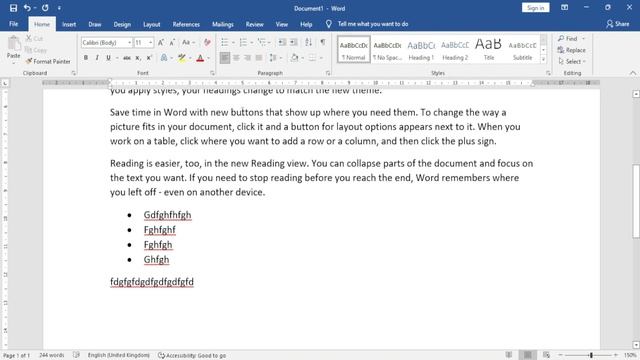This screenshot has width=640, height=360.
Task: Decrease paragraph indent
Action: (282, 42)
